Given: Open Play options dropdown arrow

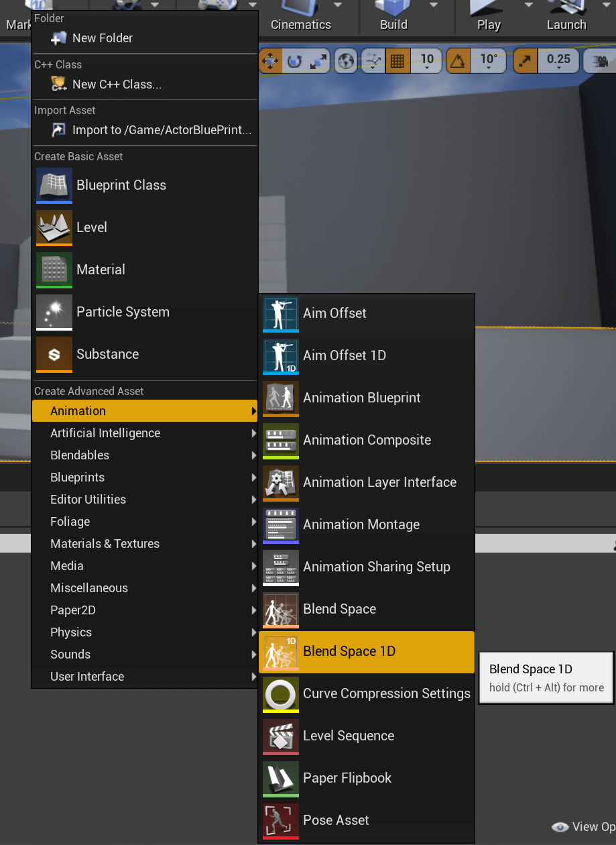Looking at the screenshot, I should 529,5.
